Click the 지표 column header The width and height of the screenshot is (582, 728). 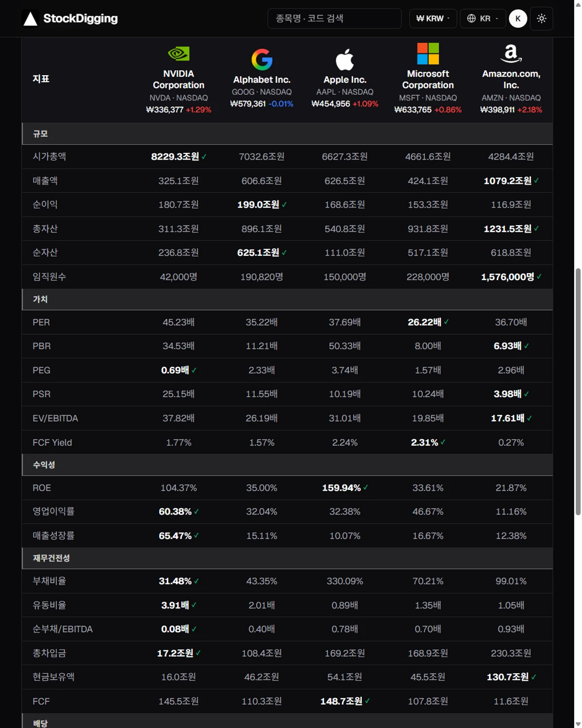(x=41, y=79)
